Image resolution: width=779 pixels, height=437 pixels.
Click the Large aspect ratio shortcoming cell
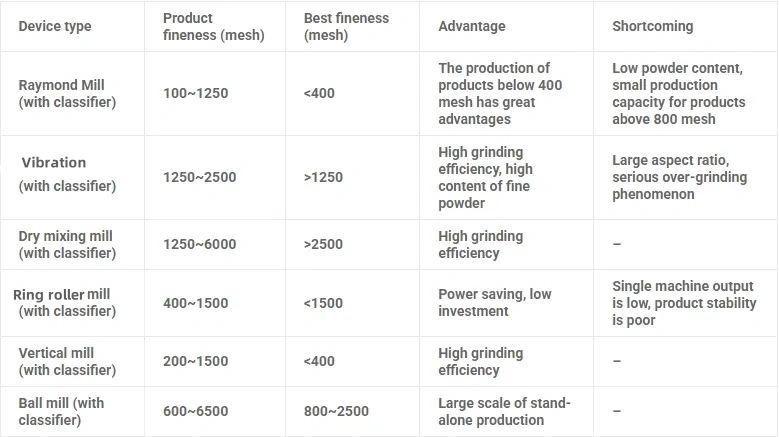pos(679,177)
